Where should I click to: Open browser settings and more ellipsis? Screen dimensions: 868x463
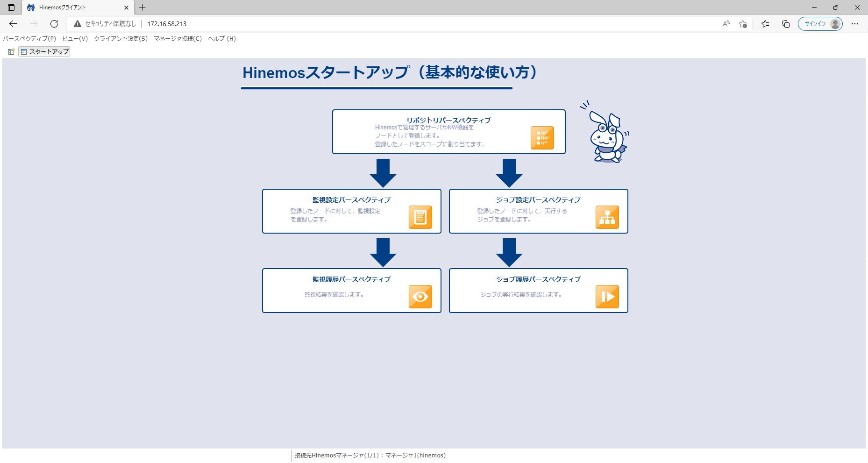[x=855, y=23]
